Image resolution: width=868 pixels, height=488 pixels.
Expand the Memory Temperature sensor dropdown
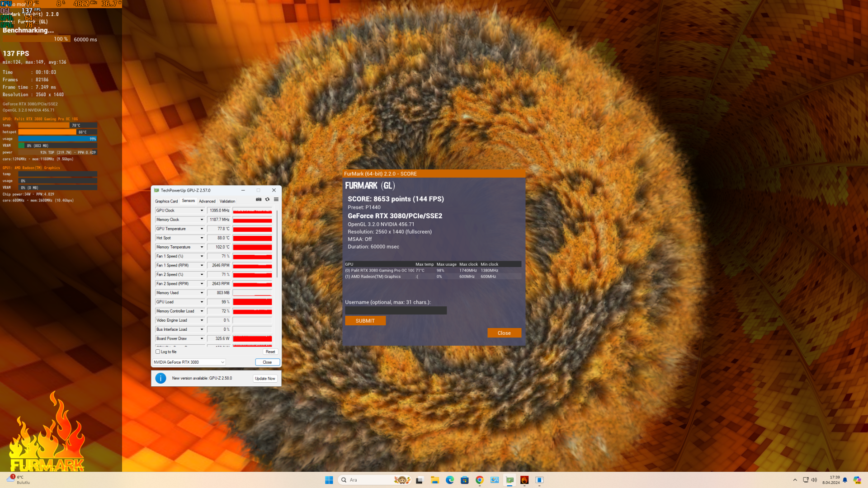[202, 247]
